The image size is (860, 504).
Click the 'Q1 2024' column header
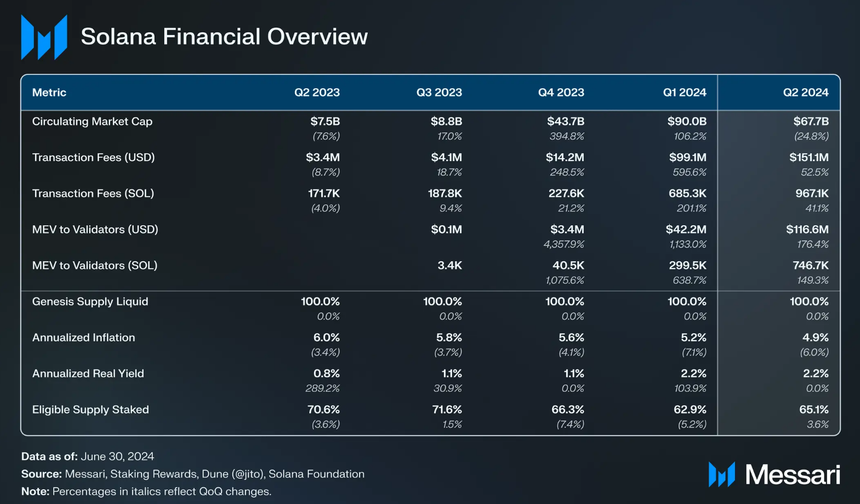click(x=685, y=93)
